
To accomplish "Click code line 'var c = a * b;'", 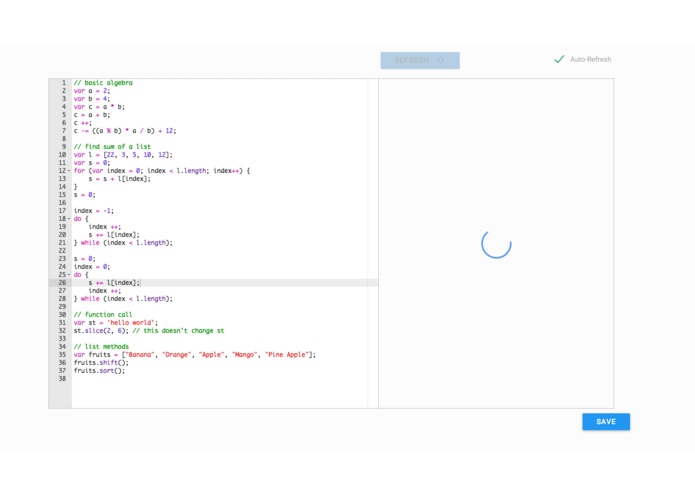I will [99, 107].
